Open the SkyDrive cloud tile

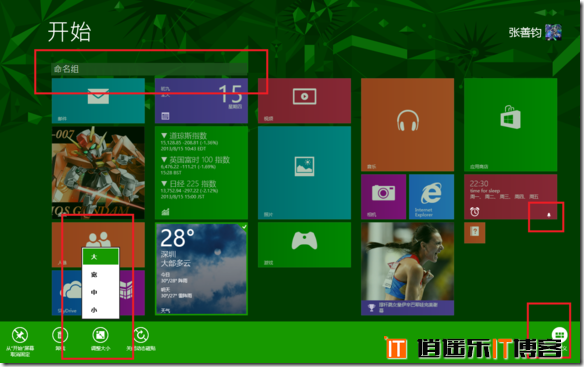point(67,292)
